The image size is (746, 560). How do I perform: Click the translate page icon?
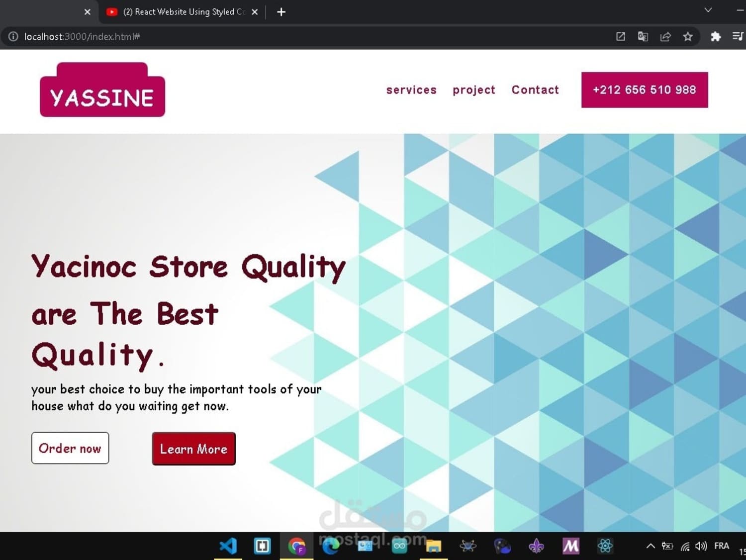643,36
